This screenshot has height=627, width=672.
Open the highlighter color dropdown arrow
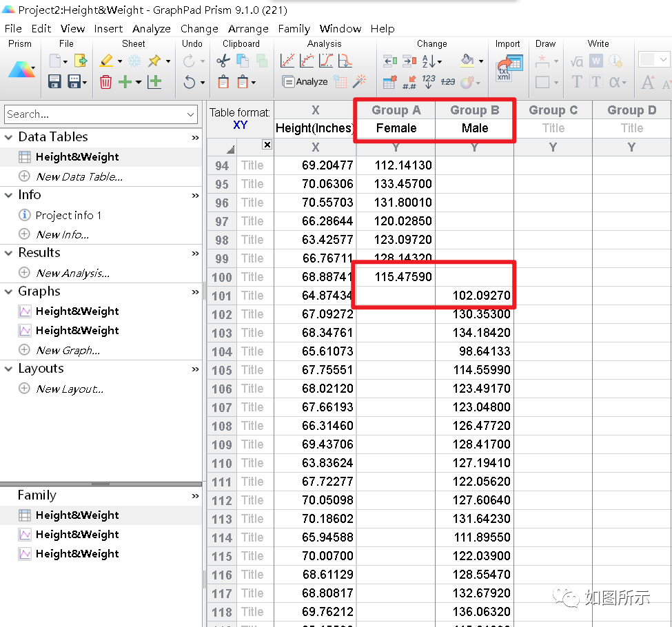click(x=119, y=61)
